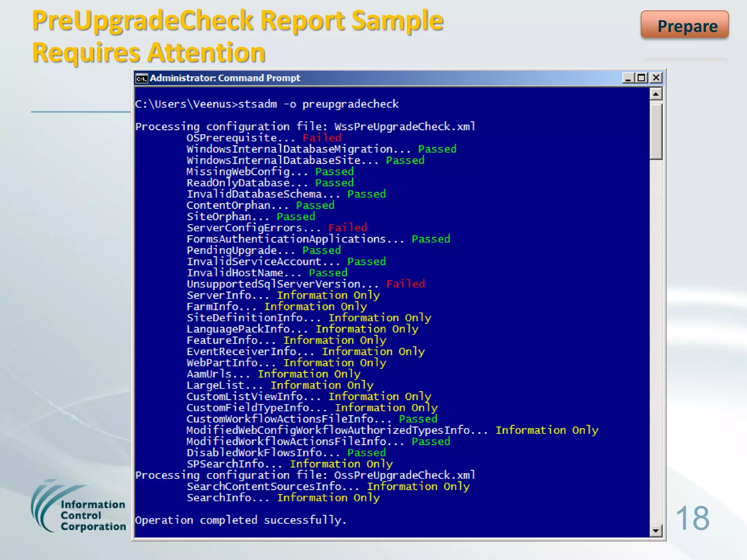Click the FormsAuthenticationApplications Passed line
The width and height of the screenshot is (747, 560).
coord(318,239)
